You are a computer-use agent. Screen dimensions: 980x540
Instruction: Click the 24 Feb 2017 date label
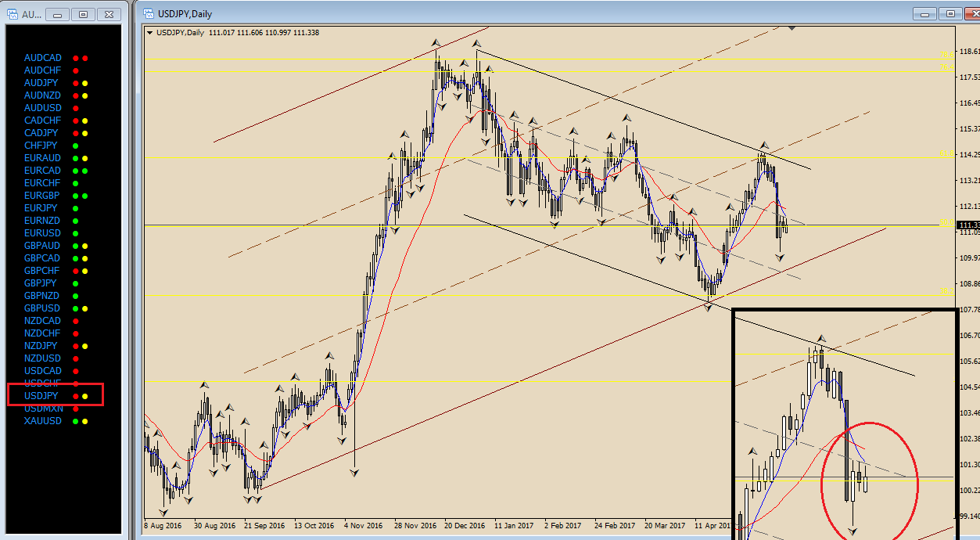tap(614, 526)
